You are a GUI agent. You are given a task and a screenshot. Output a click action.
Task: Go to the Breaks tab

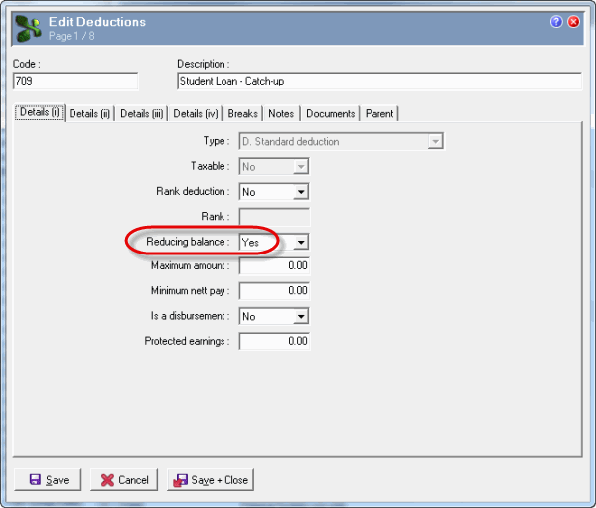243,114
